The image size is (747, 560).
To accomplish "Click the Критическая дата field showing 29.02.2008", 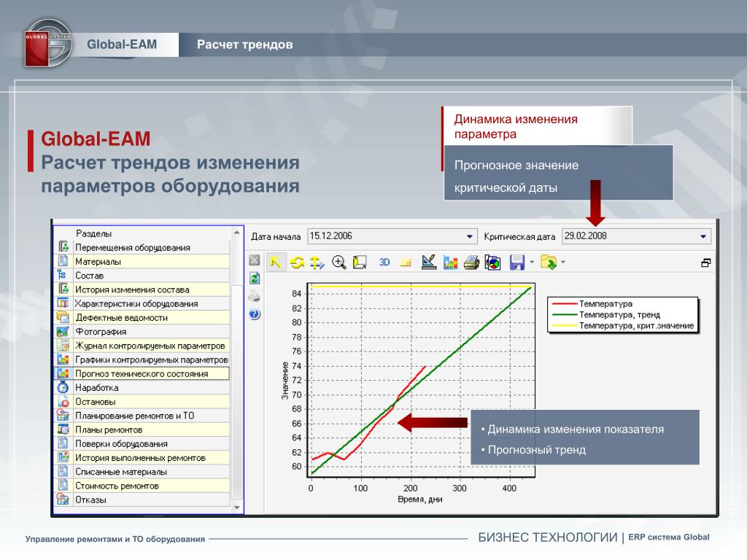I will [636, 236].
